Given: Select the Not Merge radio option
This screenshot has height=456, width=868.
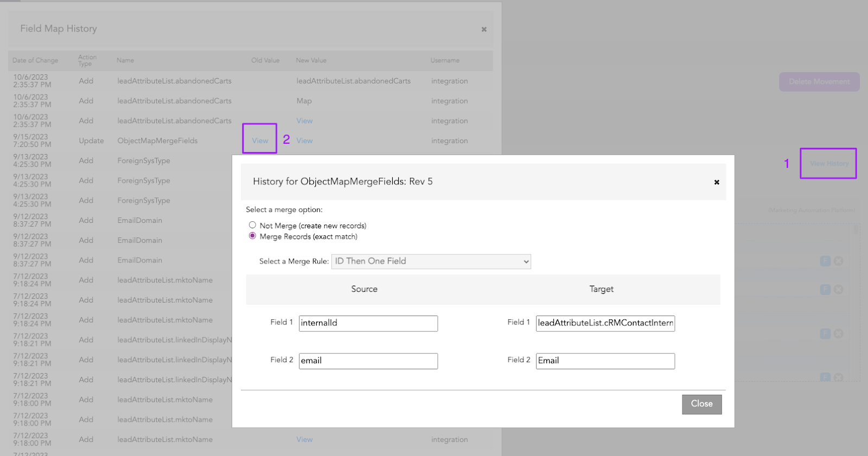Looking at the screenshot, I should (x=252, y=225).
